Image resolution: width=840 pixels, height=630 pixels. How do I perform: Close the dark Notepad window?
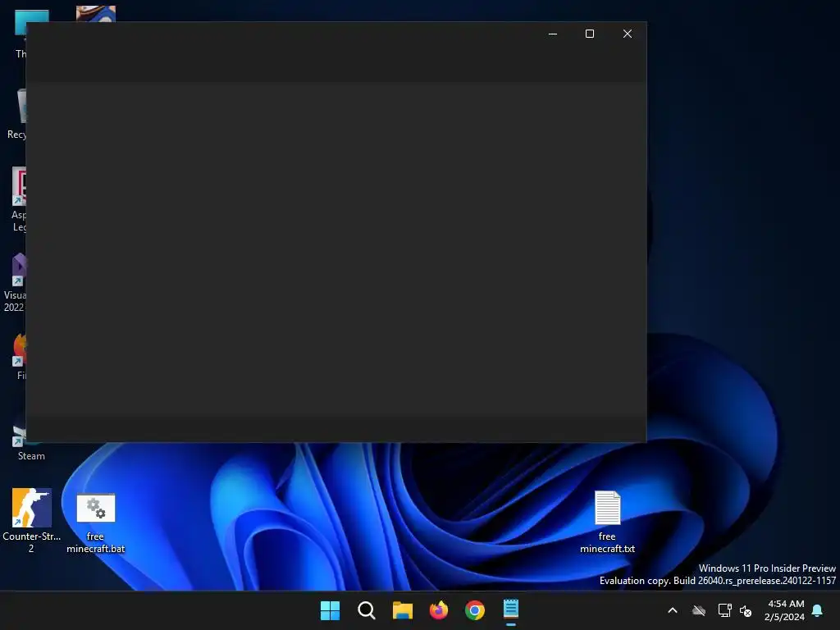tap(628, 34)
